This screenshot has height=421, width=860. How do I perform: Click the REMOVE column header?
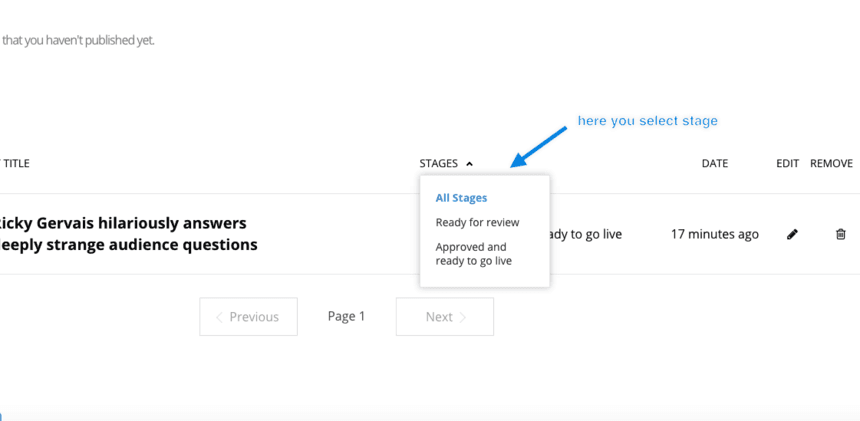(x=831, y=163)
